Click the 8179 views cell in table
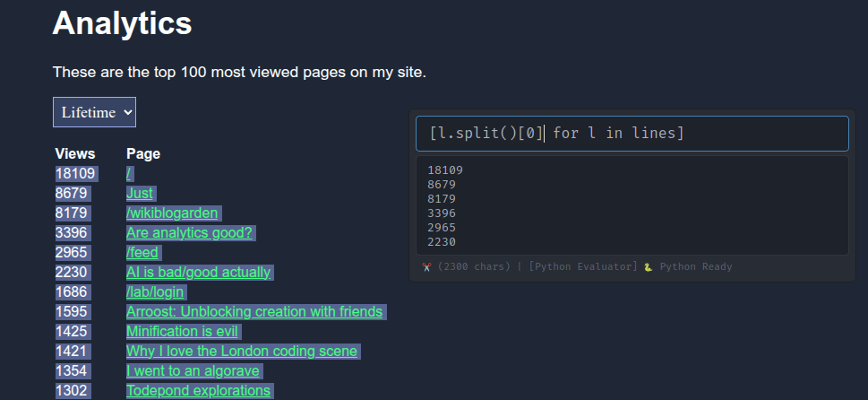This screenshot has width=868, height=400. click(72, 213)
